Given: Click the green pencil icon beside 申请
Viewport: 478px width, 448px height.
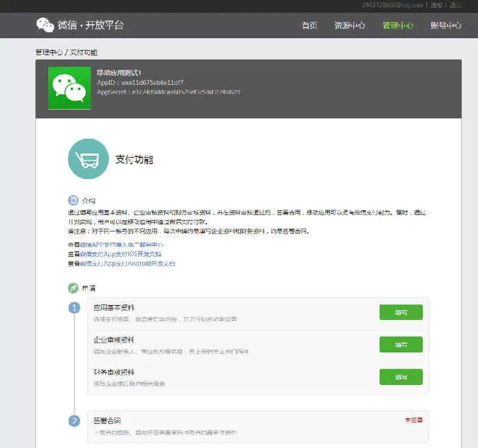Looking at the screenshot, I should point(73,288).
